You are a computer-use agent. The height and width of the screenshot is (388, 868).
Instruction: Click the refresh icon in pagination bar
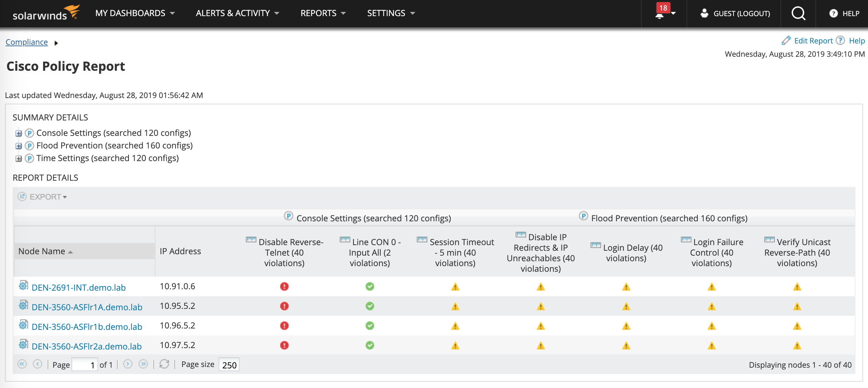pos(164,364)
